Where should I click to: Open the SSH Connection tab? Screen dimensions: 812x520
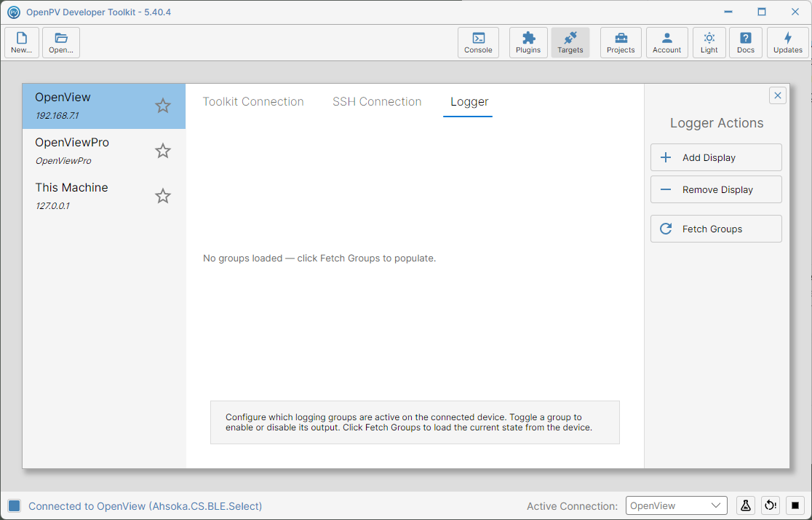pos(377,102)
